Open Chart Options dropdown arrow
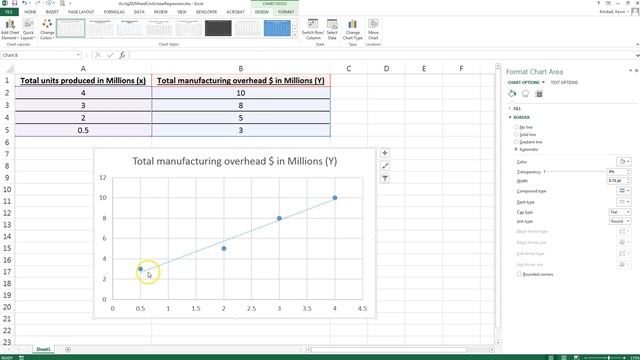 coord(543,82)
